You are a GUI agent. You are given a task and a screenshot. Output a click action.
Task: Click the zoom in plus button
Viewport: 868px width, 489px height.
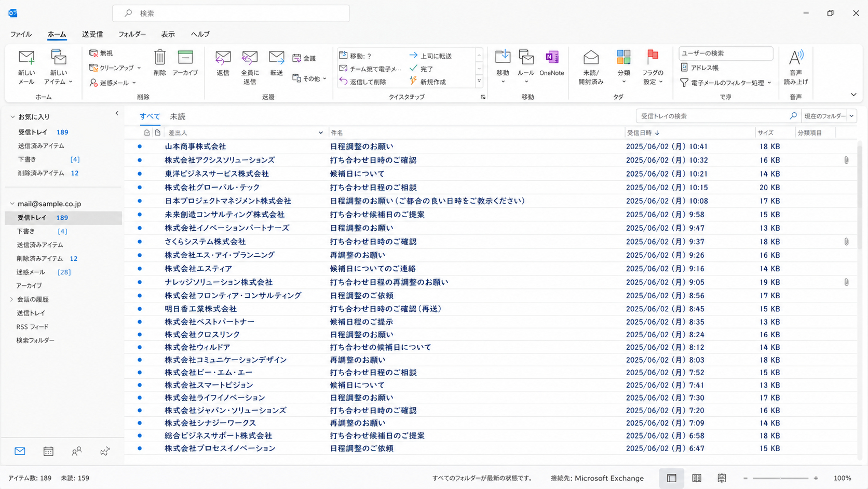click(816, 478)
